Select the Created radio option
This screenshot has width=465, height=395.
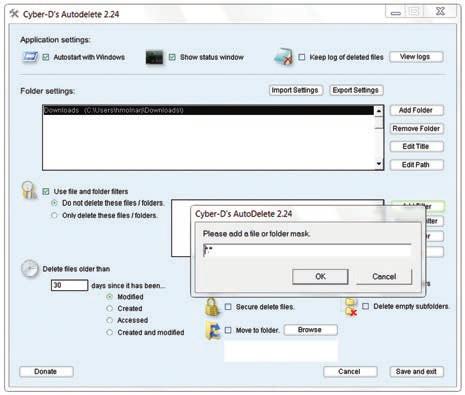point(109,308)
